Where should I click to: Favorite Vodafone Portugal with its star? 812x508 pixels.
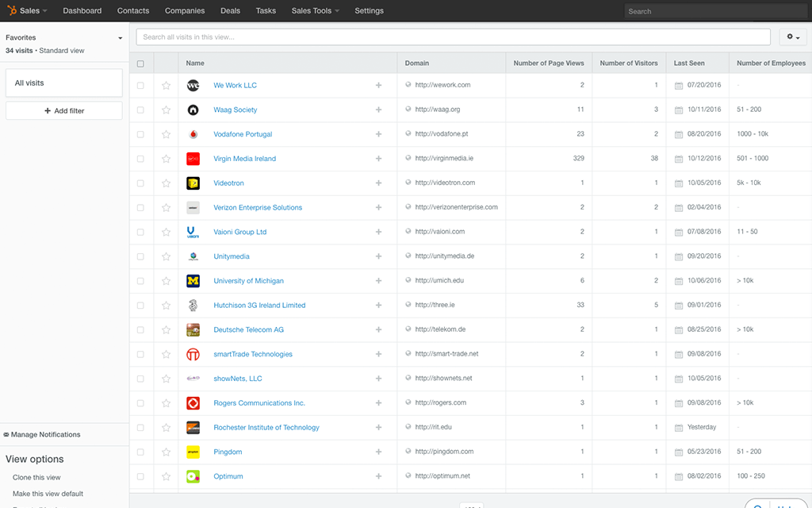tap(166, 134)
